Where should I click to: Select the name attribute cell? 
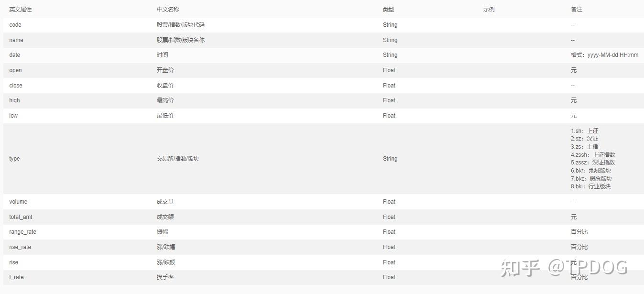point(16,40)
